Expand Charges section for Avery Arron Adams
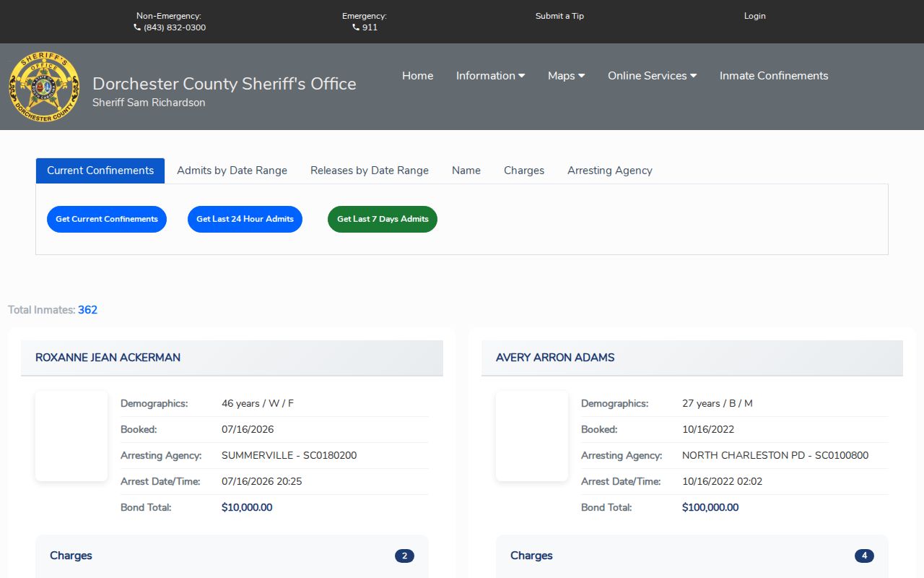The image size is (924, 578). tap(692, 556)
